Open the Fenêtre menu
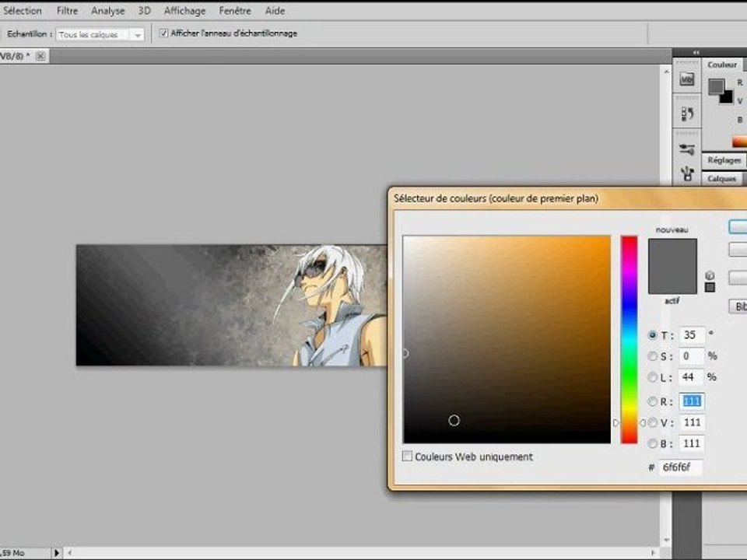Viewport: 747px width, 560px height. 235,10
